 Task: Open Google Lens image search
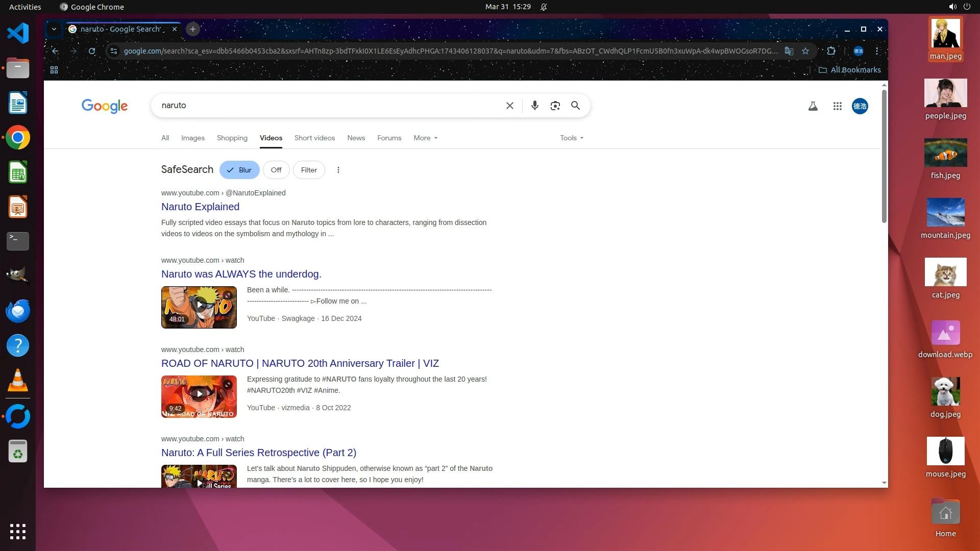point(555,106)
